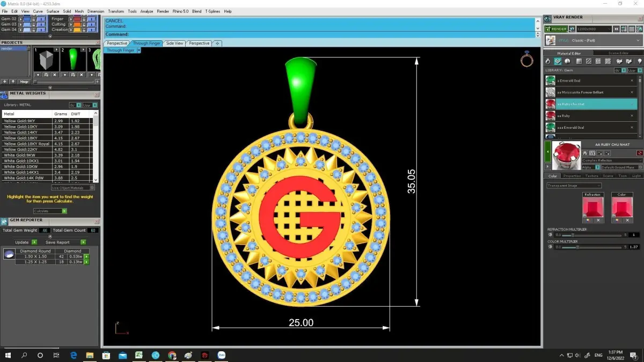This screenshot has width=644, height=362.
Task: Remove 'a Emerald Oval' with its X
Action: click(x=632, y=80)
